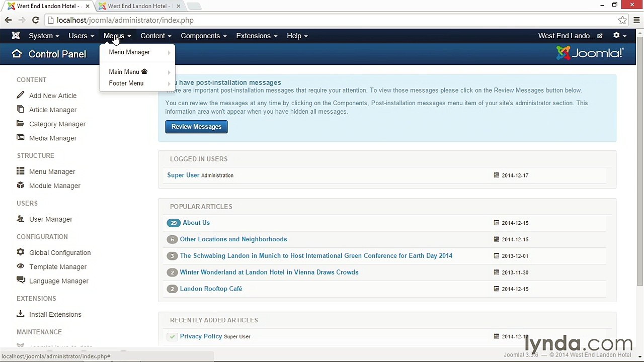This screenshot has width=644, height=362.
Task: Click the Joomla! brand logo at header right
Action: click(x=590, y=53)
